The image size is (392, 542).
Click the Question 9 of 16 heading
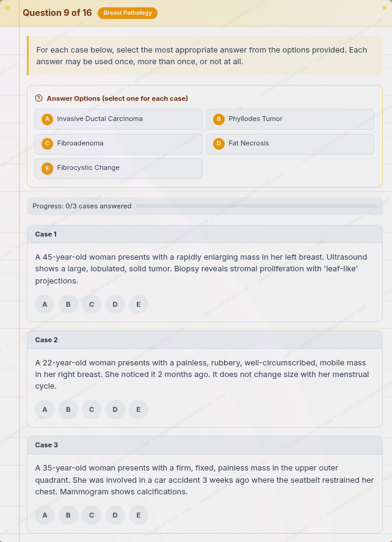click(57, 12)
